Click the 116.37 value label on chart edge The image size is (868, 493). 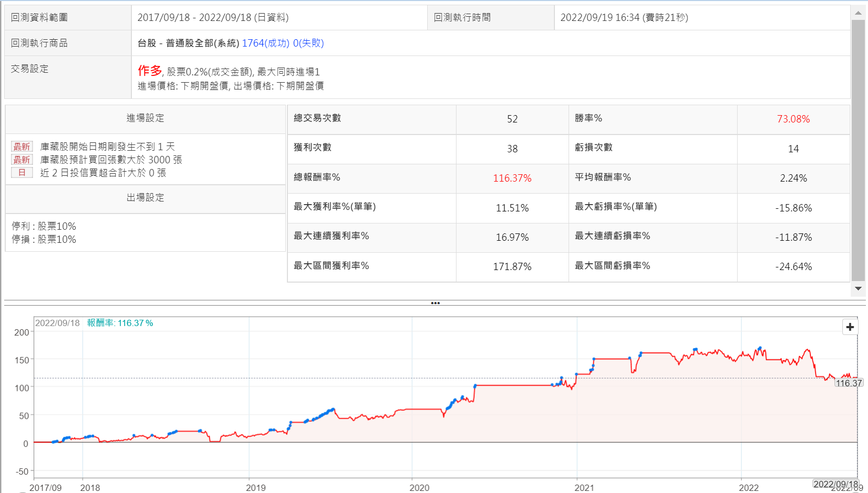tap(848, 383)
